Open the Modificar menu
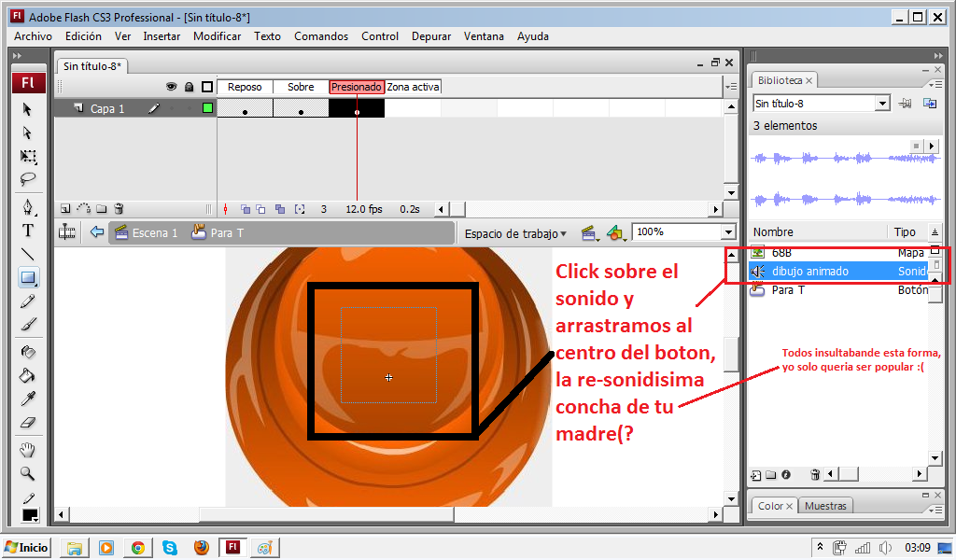This screenshot has width=956, height=560. pos(217,36)
